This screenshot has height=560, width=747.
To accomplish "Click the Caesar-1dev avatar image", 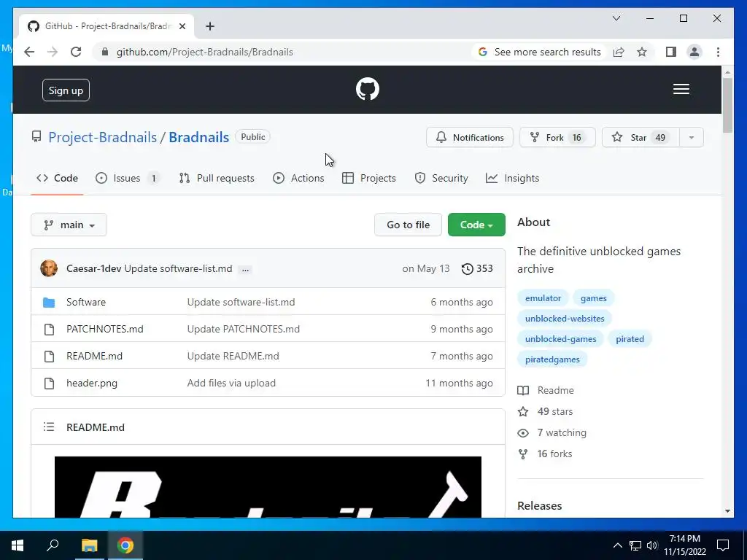I will pos(49,268).
